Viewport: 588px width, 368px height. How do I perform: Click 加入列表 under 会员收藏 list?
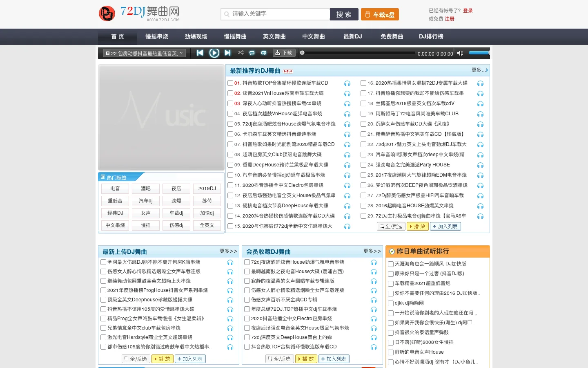click(334, 359)
